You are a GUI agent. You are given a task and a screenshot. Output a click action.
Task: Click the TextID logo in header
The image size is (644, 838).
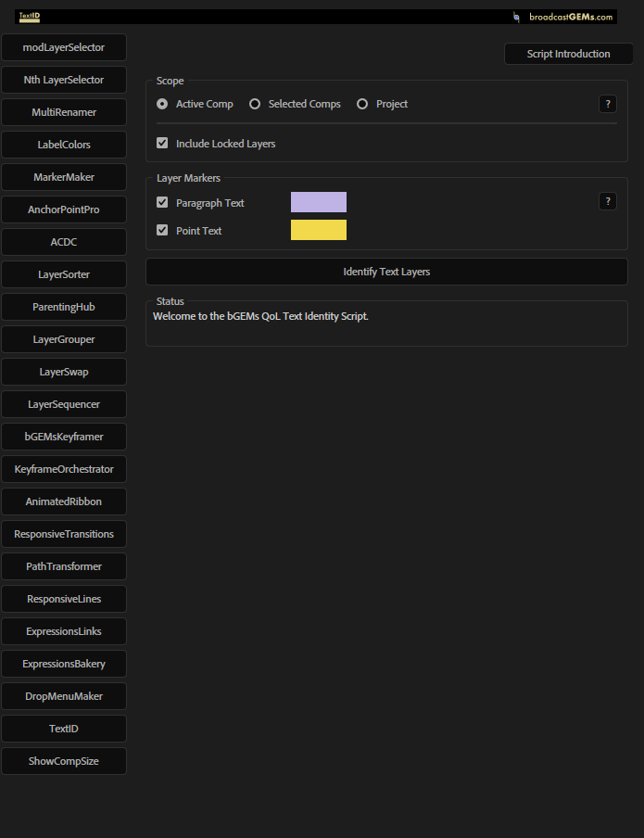[x=29, y=17]
